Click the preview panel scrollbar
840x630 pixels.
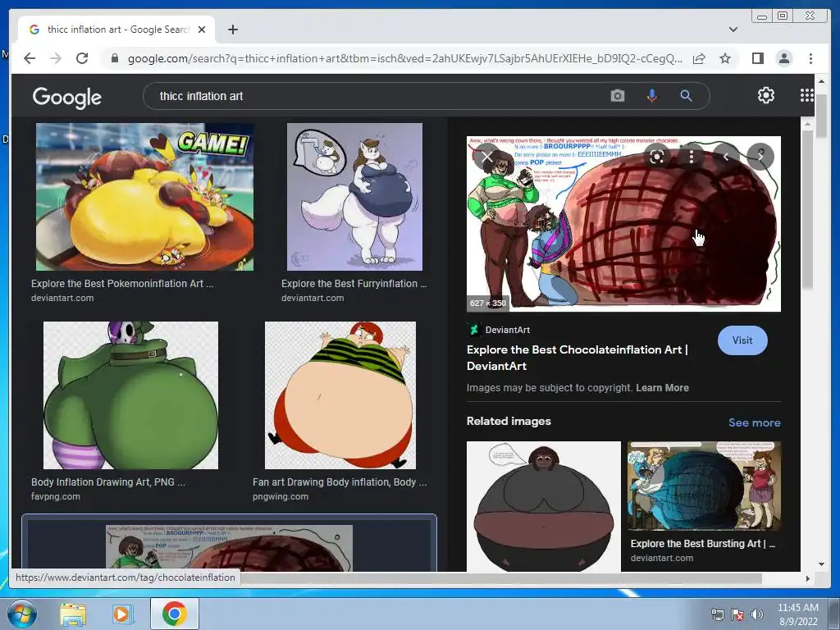[x=807, y=209]
